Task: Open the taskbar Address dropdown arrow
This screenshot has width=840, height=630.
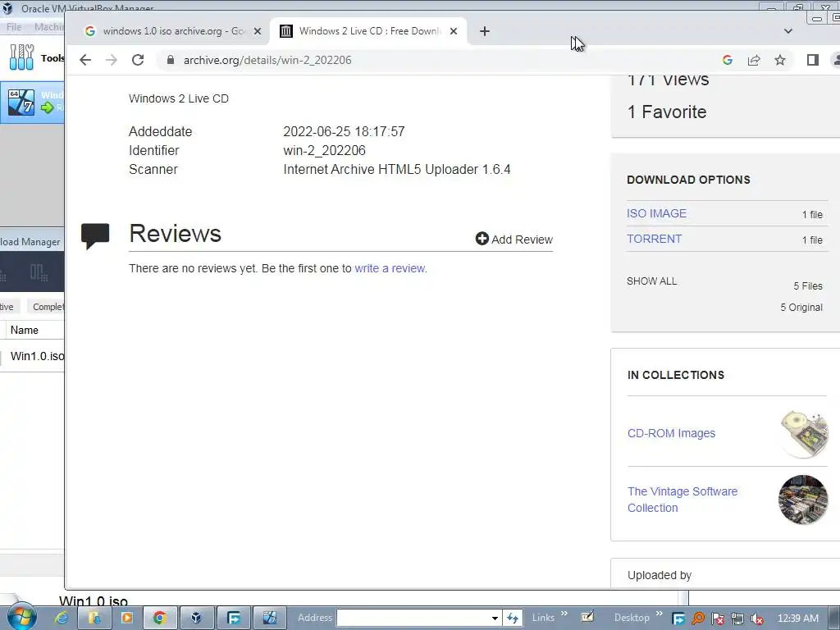Action: click(495, 619)
